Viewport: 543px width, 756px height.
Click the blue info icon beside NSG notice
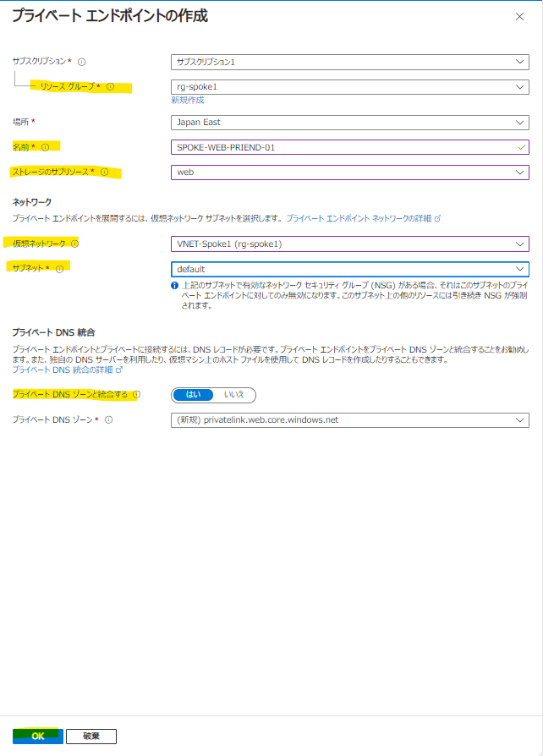pos(174,286)
